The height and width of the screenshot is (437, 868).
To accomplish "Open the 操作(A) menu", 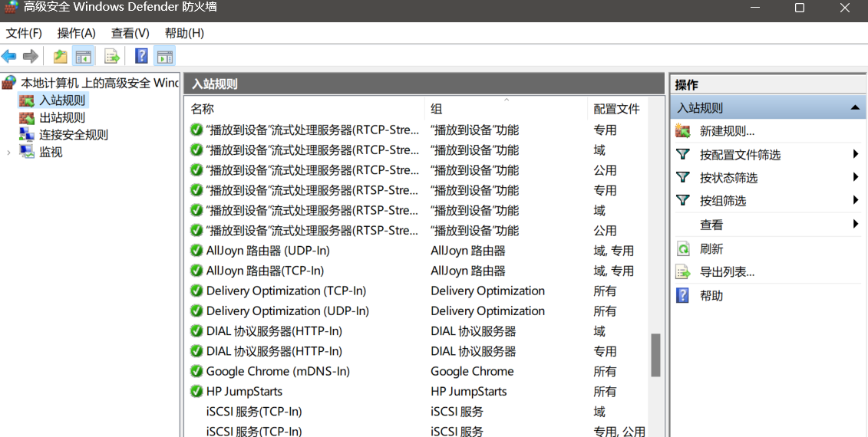I will tap(77, 33).
